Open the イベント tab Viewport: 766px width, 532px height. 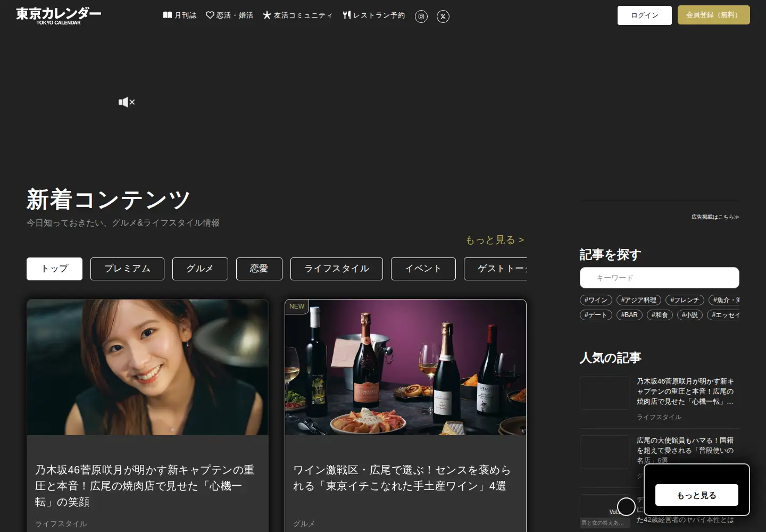click(423, 269)
